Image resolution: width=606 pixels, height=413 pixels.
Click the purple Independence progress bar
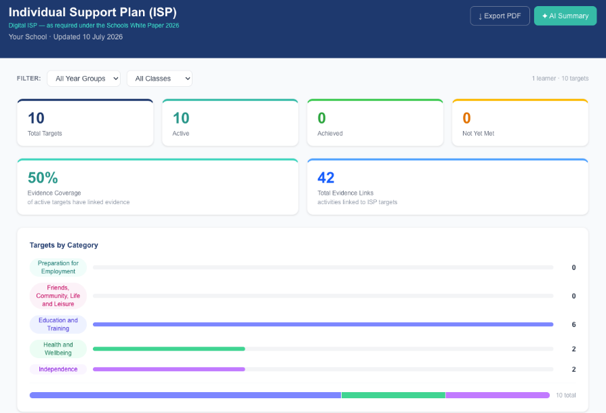pyautogui.click(x=169, y=369)
